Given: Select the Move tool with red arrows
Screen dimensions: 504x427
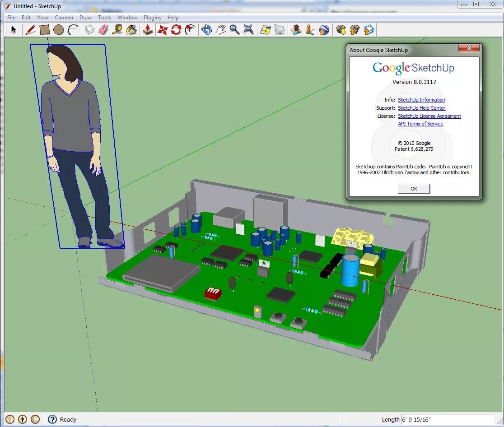Looking at the screenshot, I should [162, 30].
